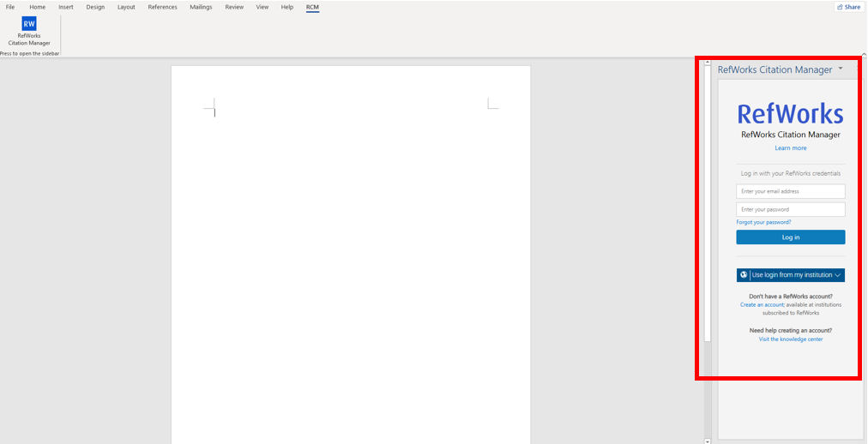
Task: Select the RCM tab
Action: click(x=312, y=7)
